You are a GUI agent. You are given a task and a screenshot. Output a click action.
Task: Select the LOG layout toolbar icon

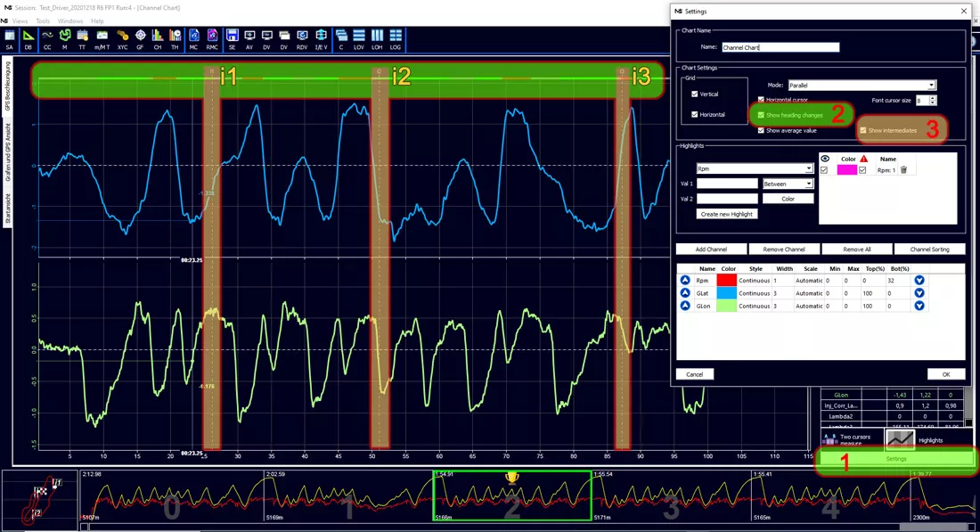pos(396,38)
